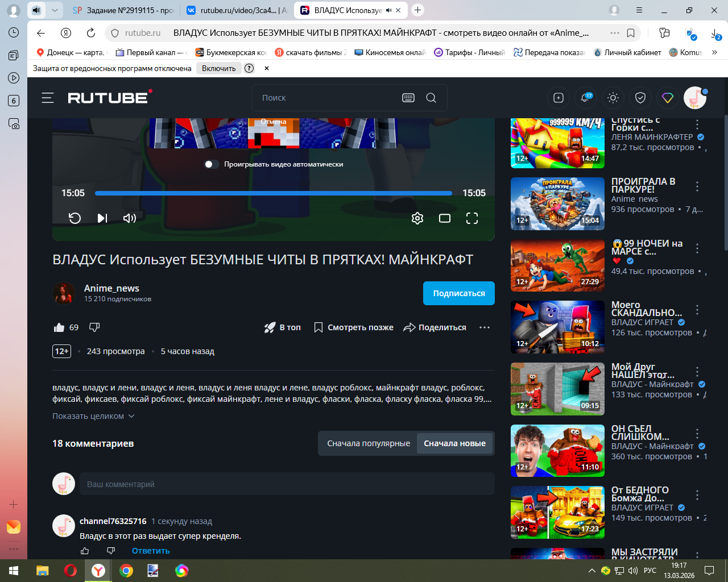
Task: Dislike the video with thumbs down
Action: point(94,327)
